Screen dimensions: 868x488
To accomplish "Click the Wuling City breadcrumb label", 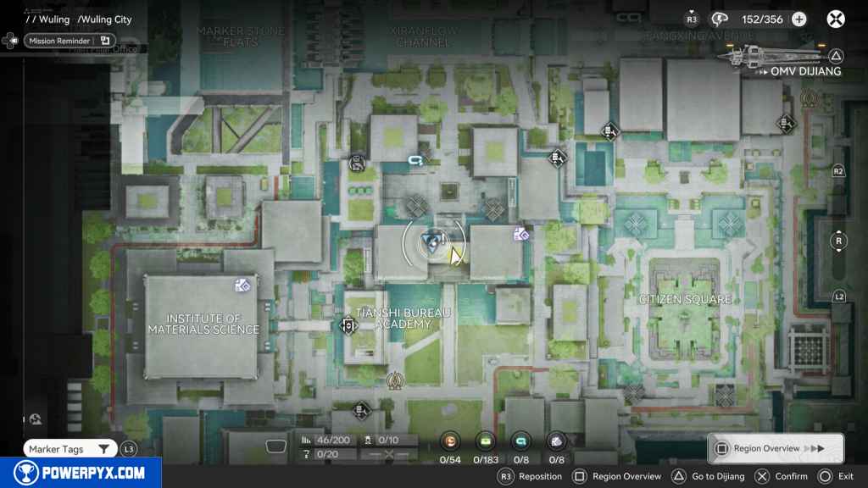I will pyautogui.click(x=105, y=19).
